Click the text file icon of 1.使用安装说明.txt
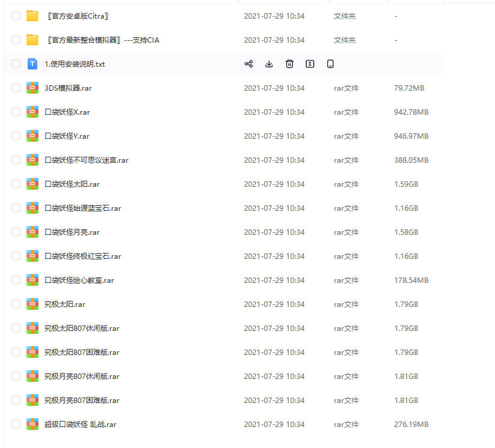 coord(32,64)
